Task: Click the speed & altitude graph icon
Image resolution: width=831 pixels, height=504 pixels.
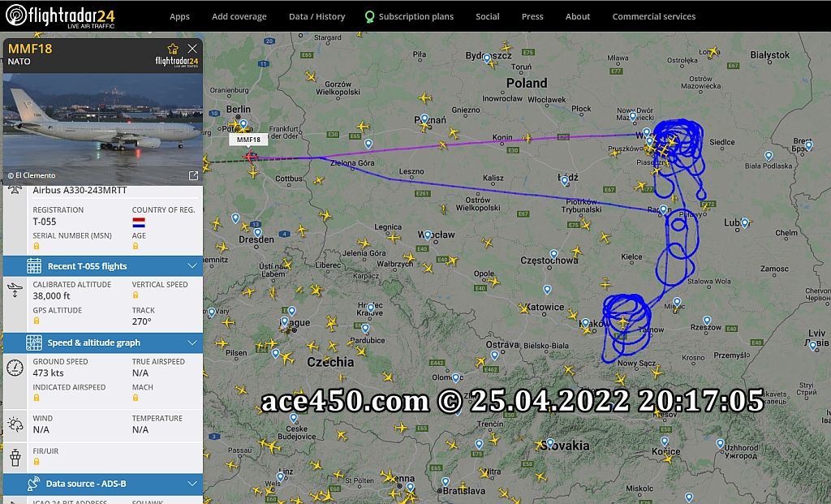Action: [x=34, y=342]
